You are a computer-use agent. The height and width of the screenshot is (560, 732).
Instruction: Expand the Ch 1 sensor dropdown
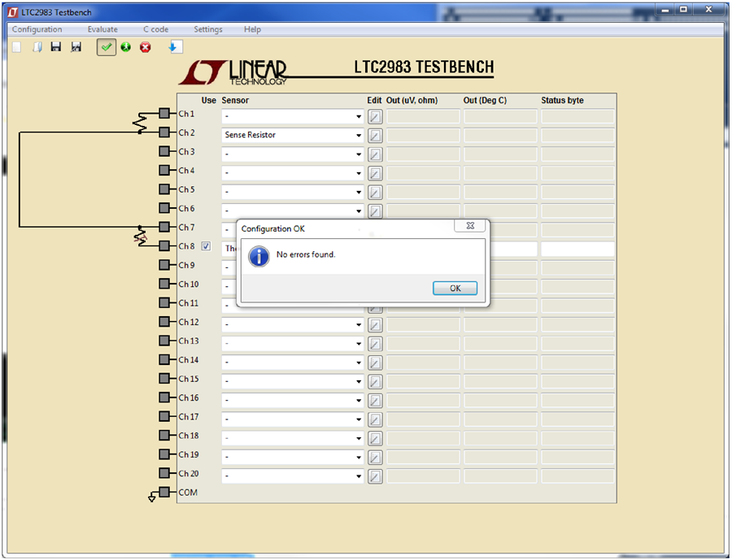(359, 116)
